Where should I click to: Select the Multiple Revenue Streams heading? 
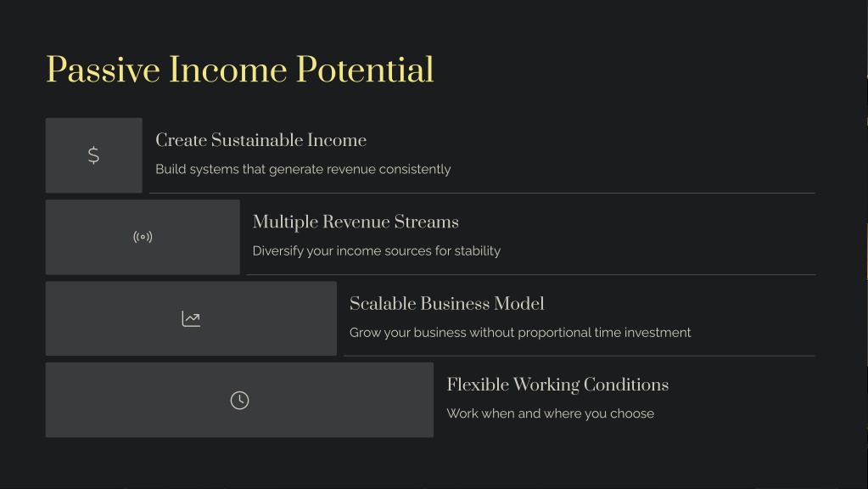(356, 222)
